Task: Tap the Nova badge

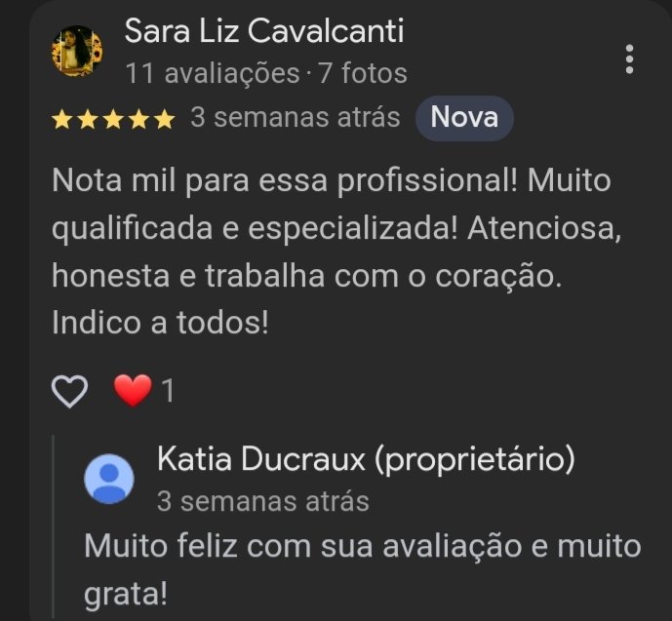Action: pos(464,118)
